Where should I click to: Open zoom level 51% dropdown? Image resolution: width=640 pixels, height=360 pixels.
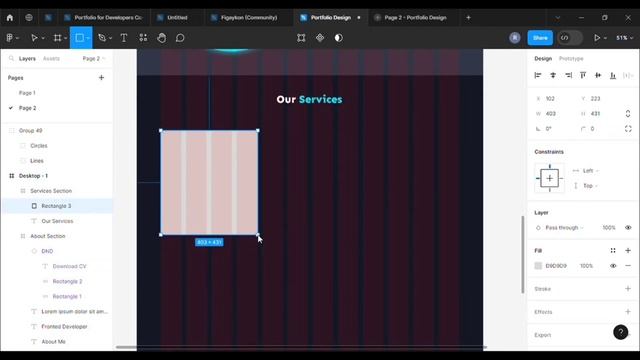tap(624, 38)
